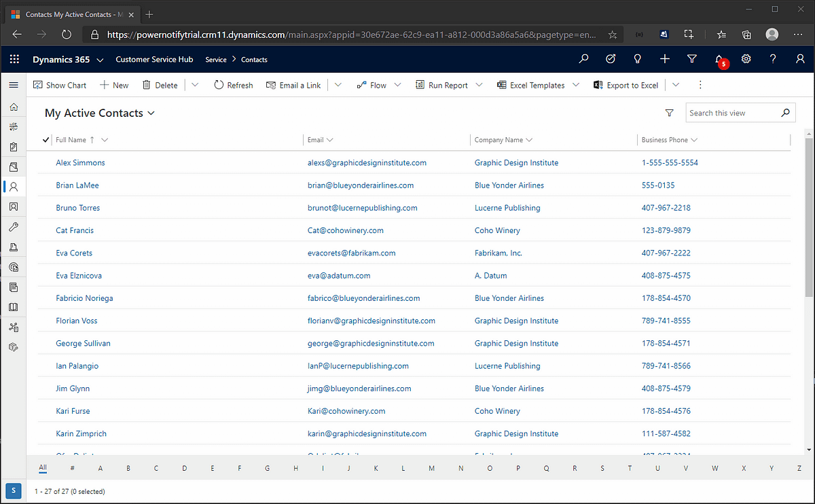
Task: Click phone number 408-875-4575
Action: [x=666, y=276]
